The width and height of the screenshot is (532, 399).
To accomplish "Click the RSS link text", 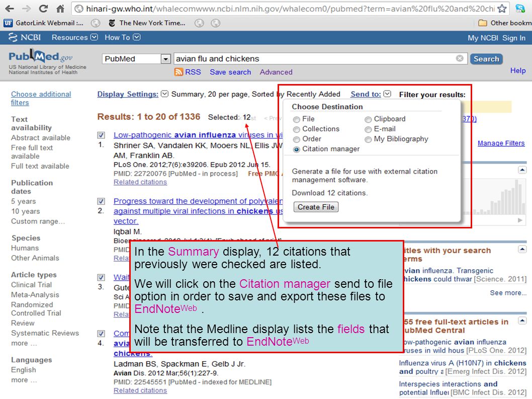I will pos(193,72).
